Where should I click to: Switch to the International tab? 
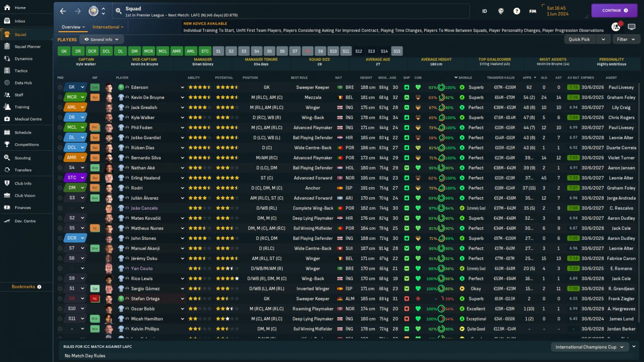[108, 27]
